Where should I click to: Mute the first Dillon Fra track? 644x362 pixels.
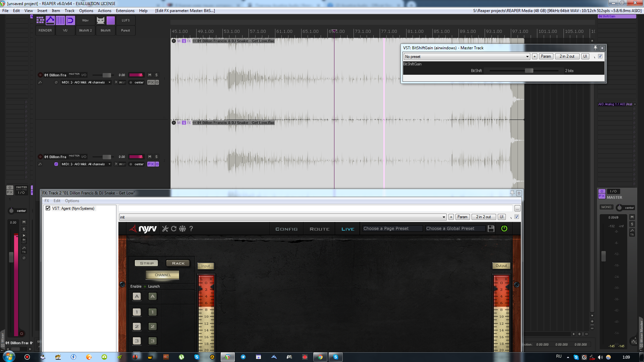(150, 75)
